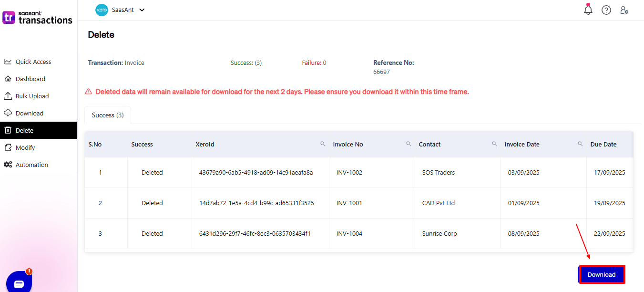Open search for the XeroId column
Image resolution: width=644 pixels, height=292 pixels.
click(323, 143)
